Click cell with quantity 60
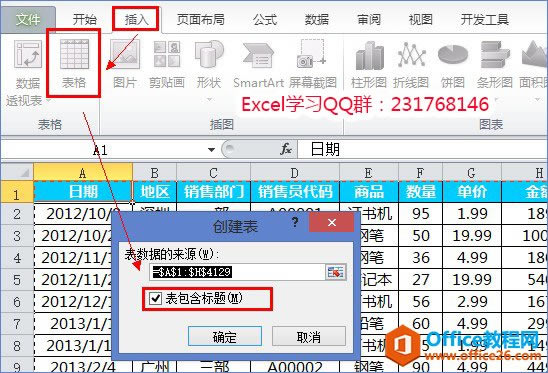The image size is (548, 373). [x=420, y=323]
